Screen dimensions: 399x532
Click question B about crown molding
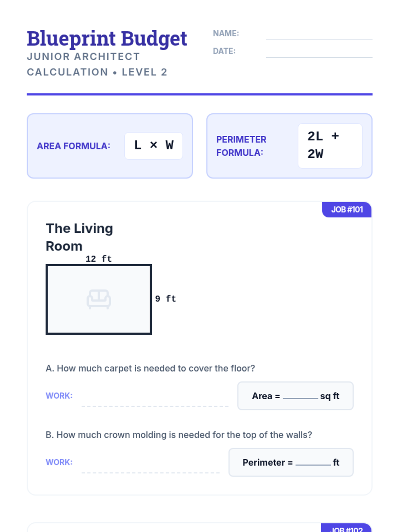click(179, 435)
